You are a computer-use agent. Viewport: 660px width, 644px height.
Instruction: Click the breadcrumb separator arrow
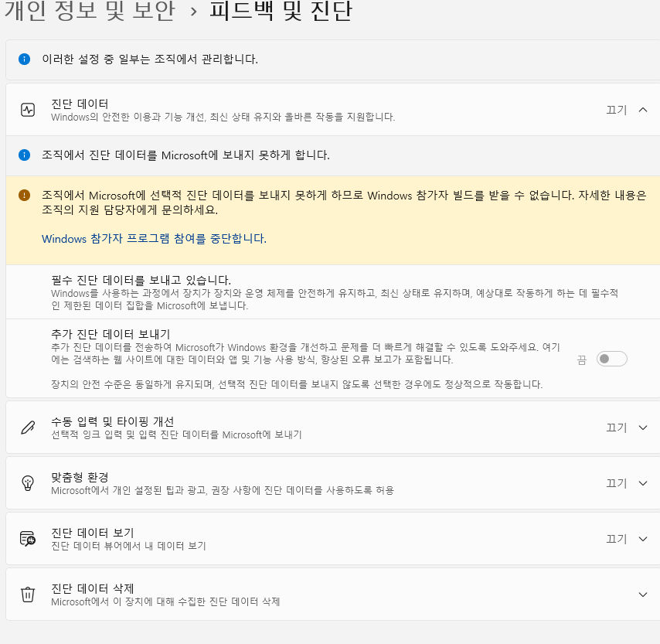[x=193, y=12]
